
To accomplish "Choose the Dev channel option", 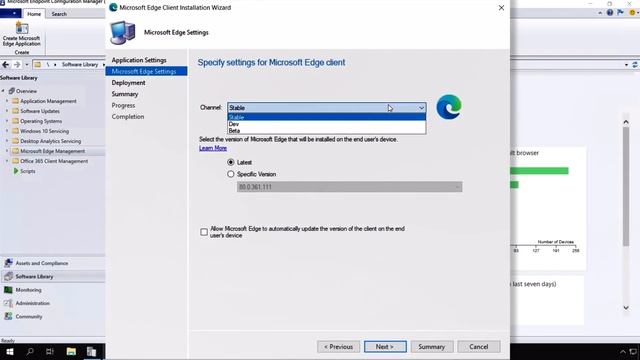I will [327, 124].
